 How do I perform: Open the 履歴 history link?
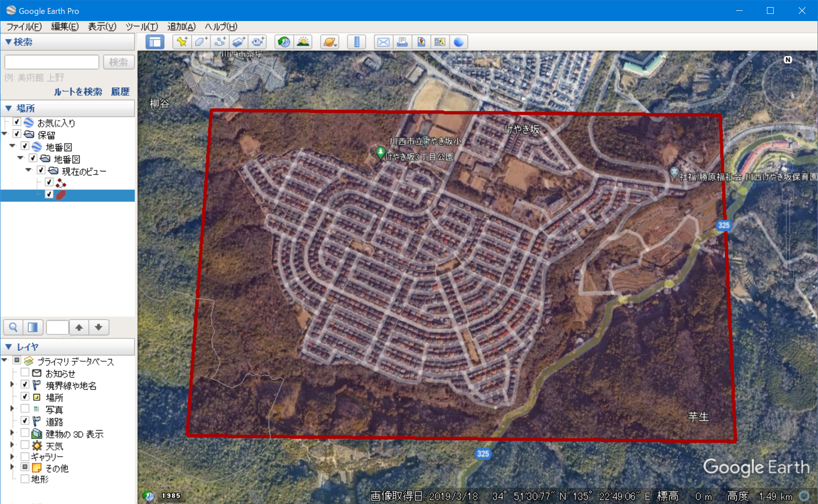click(x=120, y=92)
